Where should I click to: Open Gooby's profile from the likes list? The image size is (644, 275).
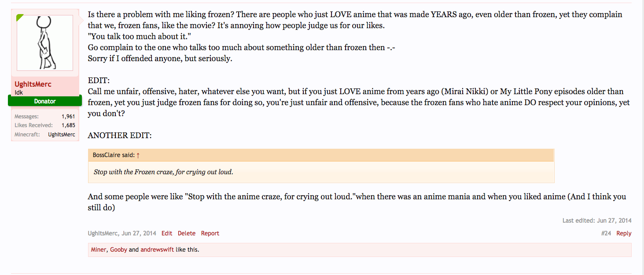pyautogui.click(x=118, y=249)
